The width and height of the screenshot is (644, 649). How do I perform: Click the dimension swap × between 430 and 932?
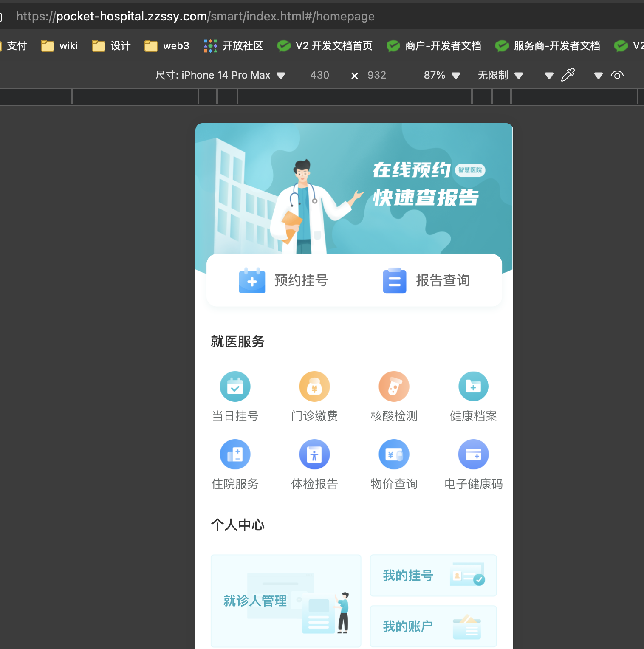pyautogui.click(x=355, y=76)
